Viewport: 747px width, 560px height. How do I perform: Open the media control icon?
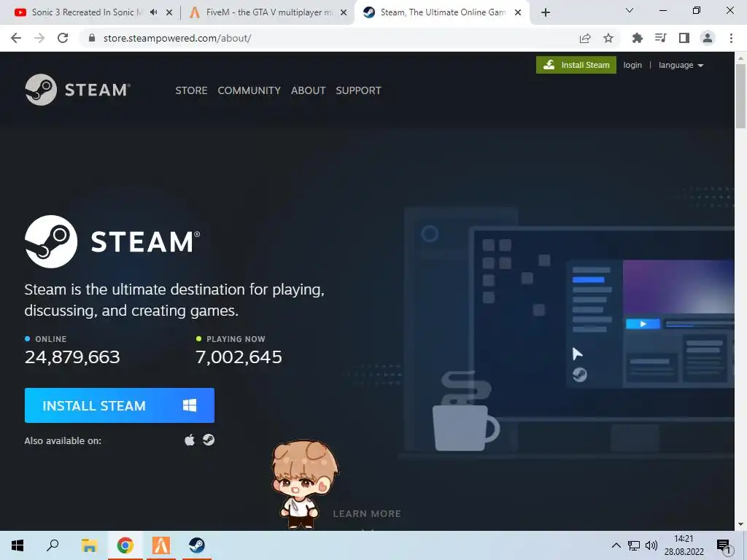[660, 38]
